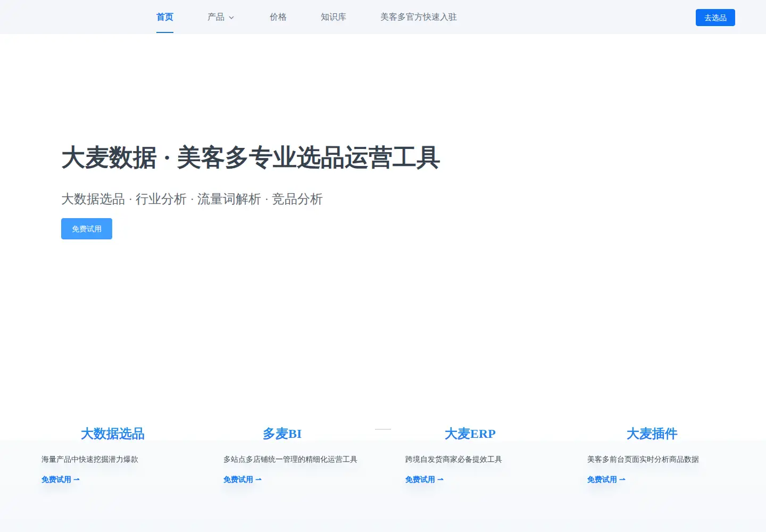The height and width of the screenshot is (532, 766).
Task: Open the 首页 navigation tab
Action: (x=164, y=17)
